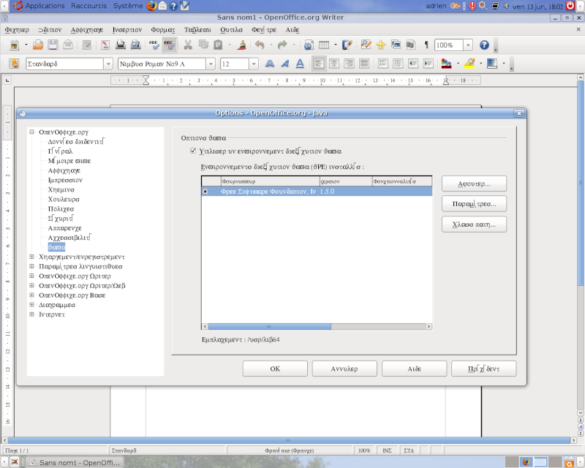Click the Navigator compass star icon

pyautogui.click(x=381, y=45)
